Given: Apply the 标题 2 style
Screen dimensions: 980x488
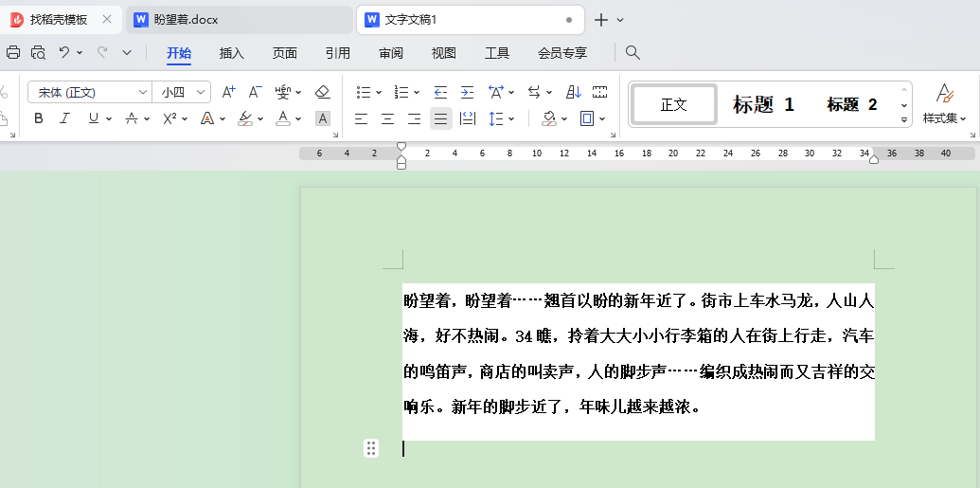Looking at the screenshot, I should [852, 104].
